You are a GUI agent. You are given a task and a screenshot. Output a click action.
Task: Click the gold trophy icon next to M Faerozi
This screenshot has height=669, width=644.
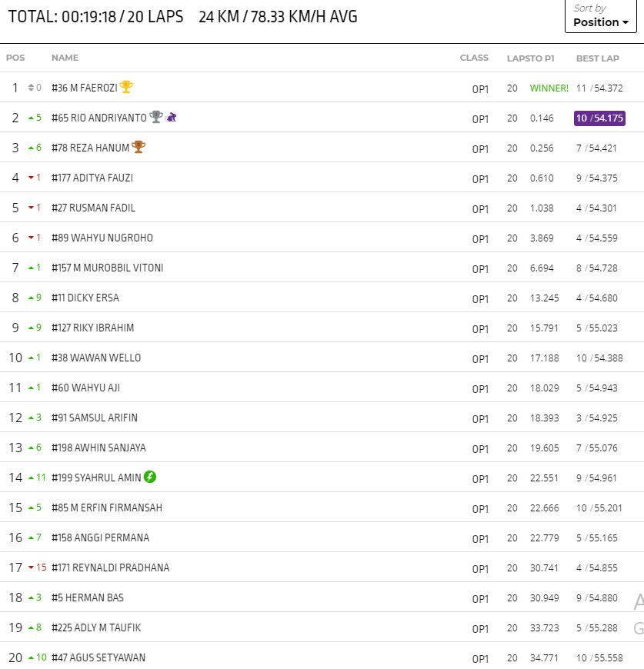coord(126,87)
